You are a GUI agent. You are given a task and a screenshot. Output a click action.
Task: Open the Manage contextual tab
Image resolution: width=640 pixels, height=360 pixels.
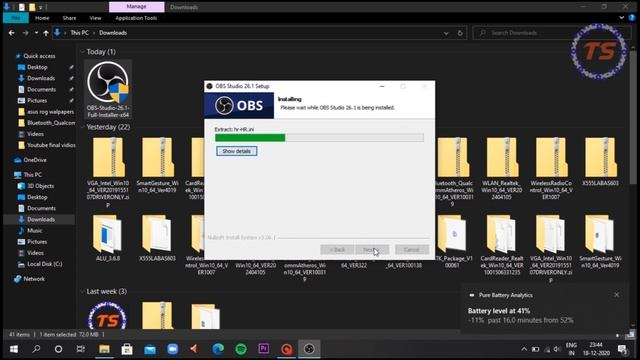pos(136,7)
